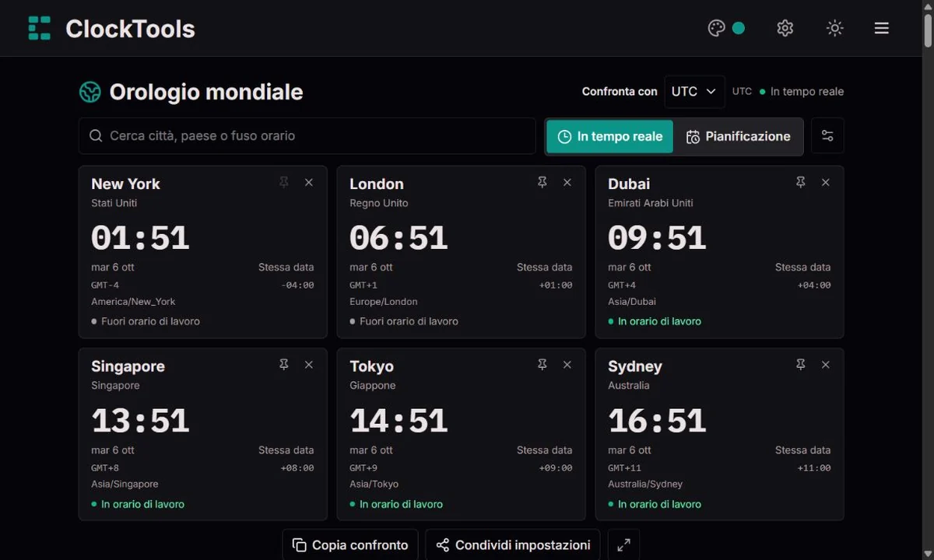
Task: Click the Asia/Tokyo timezone label
Action: click(374, 485)
